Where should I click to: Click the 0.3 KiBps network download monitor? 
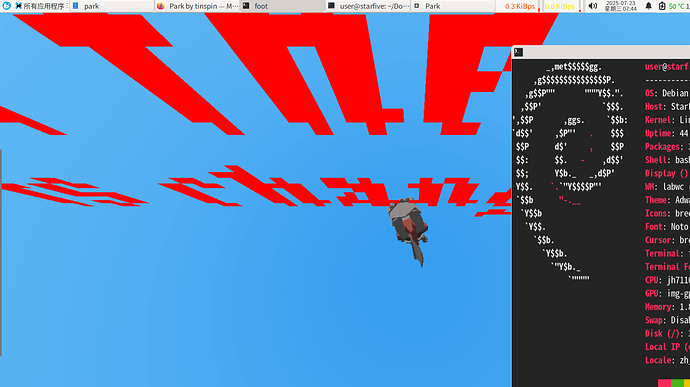point(520,6)
